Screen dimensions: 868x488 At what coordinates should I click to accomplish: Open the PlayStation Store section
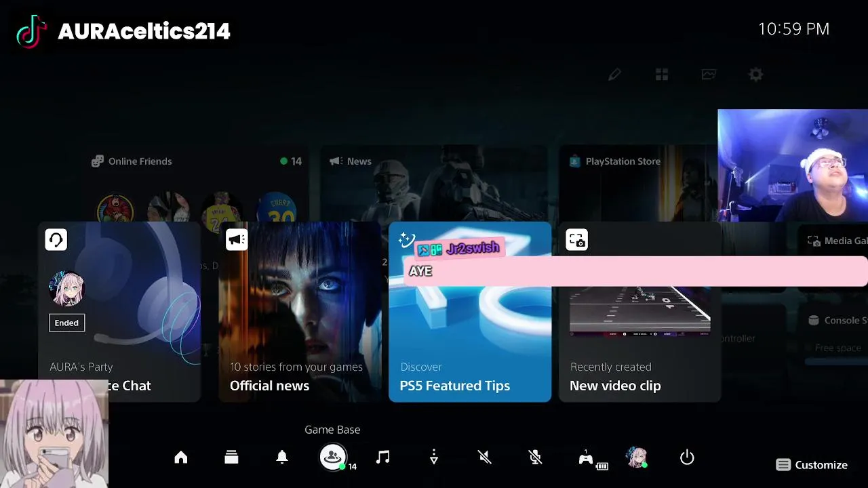[x=615, y=161]
